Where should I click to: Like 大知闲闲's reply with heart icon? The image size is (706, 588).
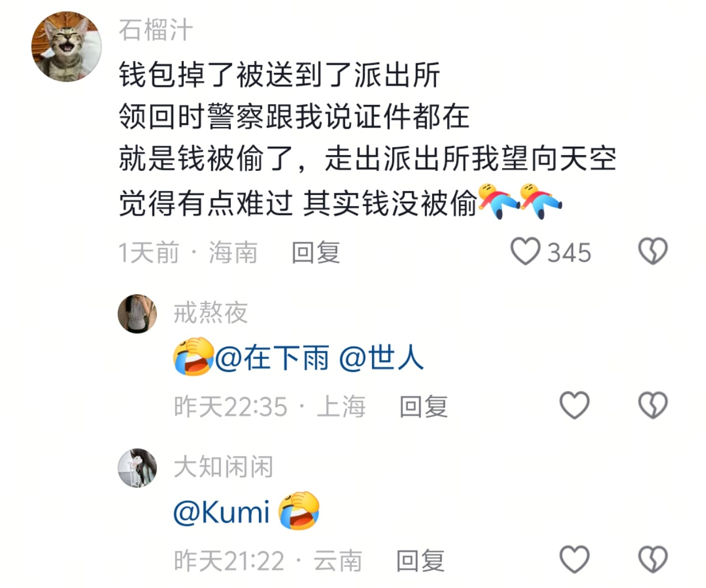click(x=575, y=559)
